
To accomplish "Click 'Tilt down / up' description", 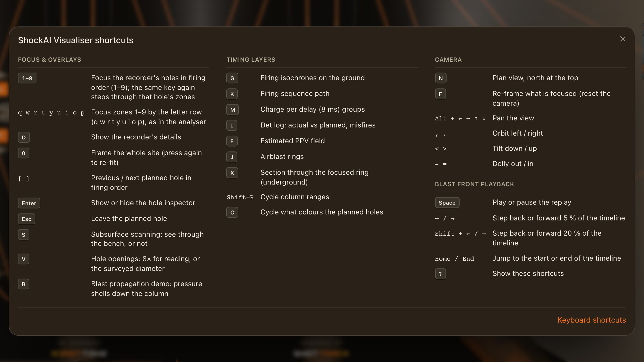I will click(515, 148).
